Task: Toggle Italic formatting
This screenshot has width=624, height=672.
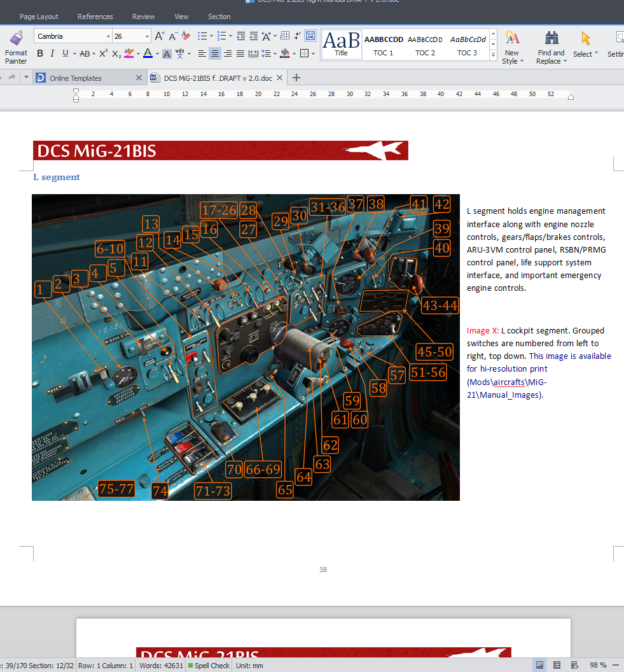Action: [x=52, y=53]
